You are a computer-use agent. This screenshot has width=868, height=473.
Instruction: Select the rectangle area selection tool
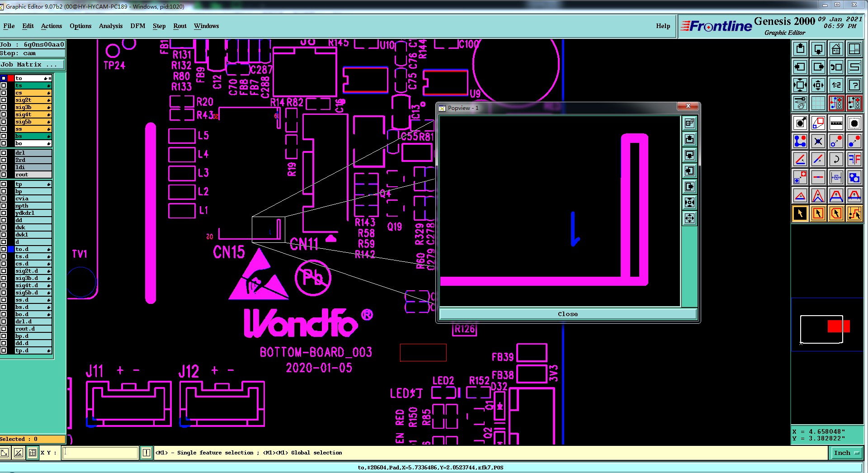pyautogui.click(x=818, y=213)
